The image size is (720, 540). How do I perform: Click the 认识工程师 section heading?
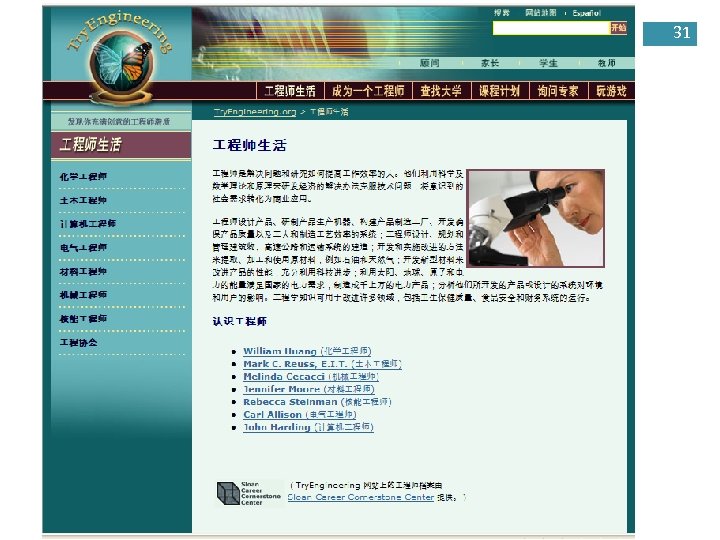240,321
